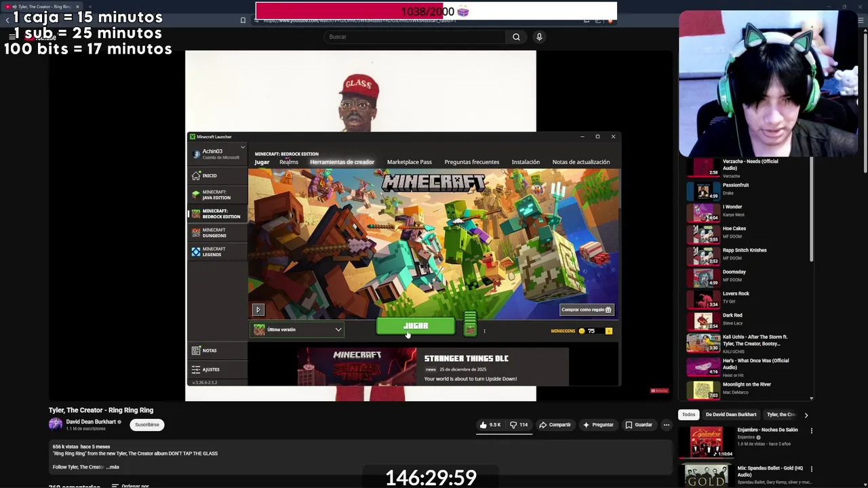Play Kali Uchis - After The Storm in playlist
Image resolution: width=868 pixels, height=488 pixels.
pyautogui.click(x=747, y=344)
